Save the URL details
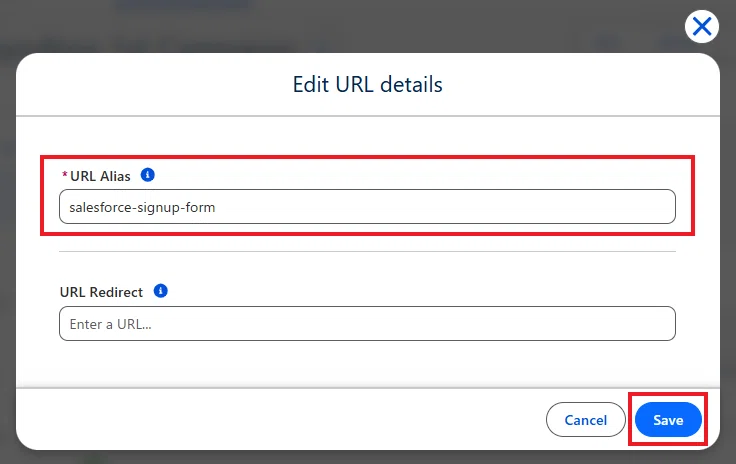This screenshot has width=736, height=464. point(668,419)
